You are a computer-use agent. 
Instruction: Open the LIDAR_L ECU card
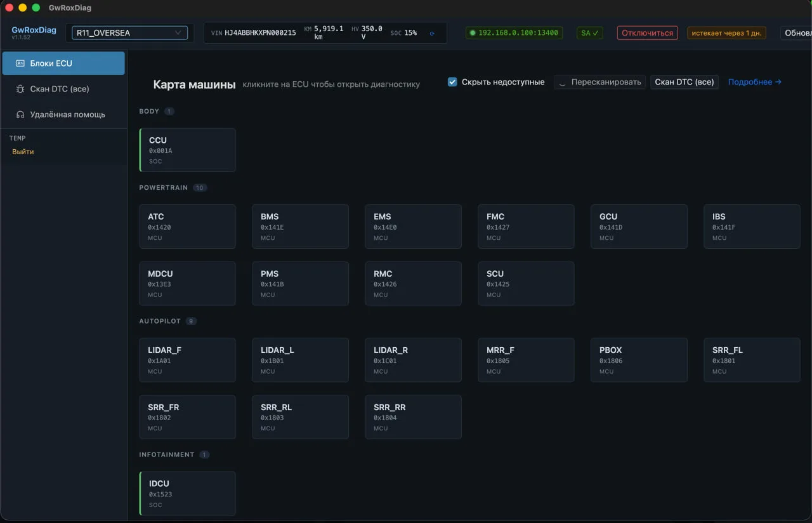301,360
